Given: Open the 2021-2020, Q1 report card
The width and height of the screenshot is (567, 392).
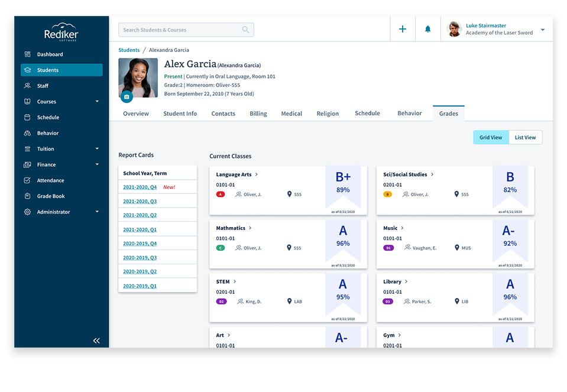Looking at the screenshot, I should point(140,229).
